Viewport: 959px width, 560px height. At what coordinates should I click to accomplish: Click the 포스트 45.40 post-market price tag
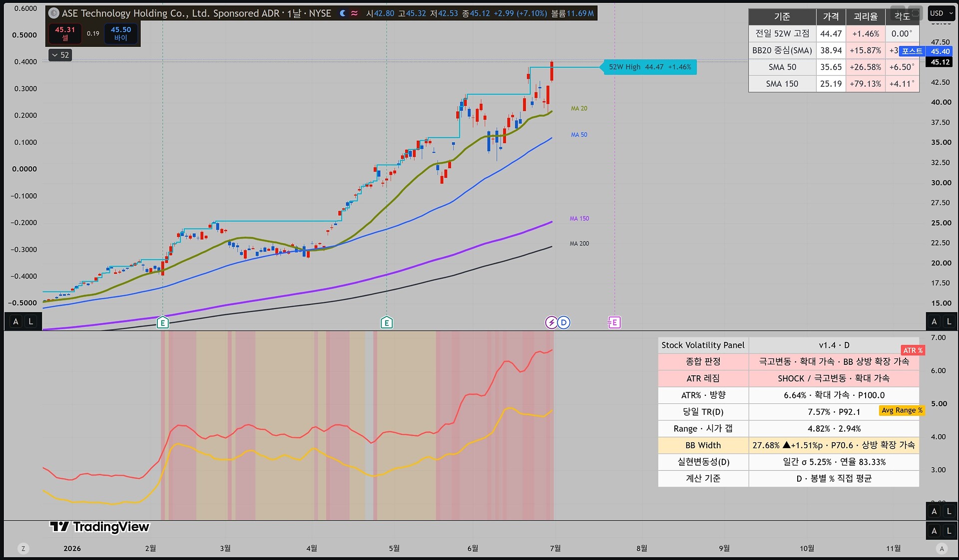pos(926,51)
